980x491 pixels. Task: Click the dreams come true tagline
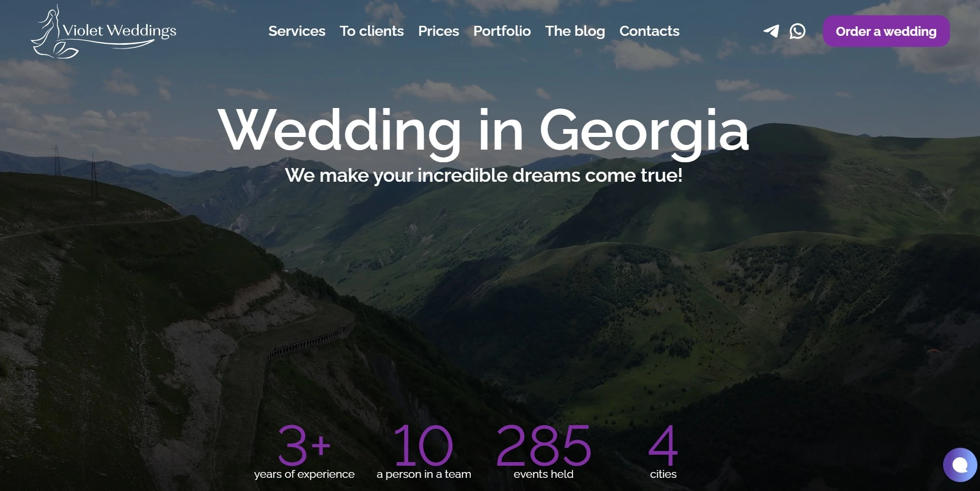click(x=483, y=175)
